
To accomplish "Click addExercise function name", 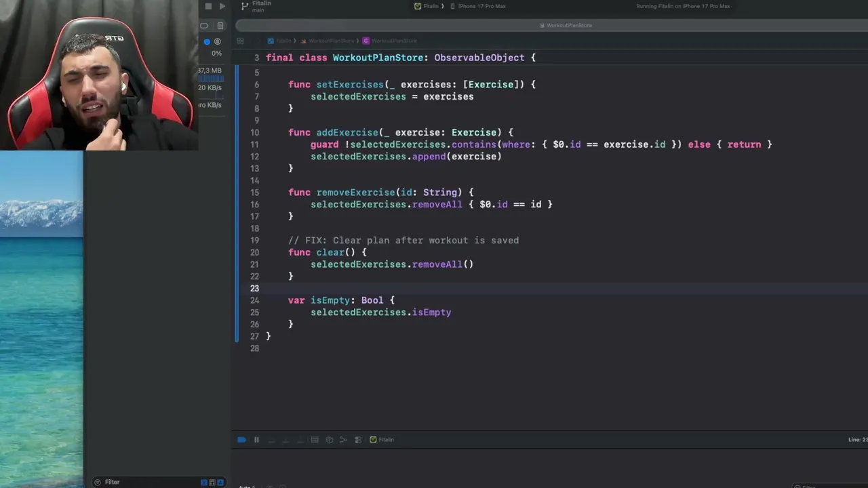I will point(347,133).
